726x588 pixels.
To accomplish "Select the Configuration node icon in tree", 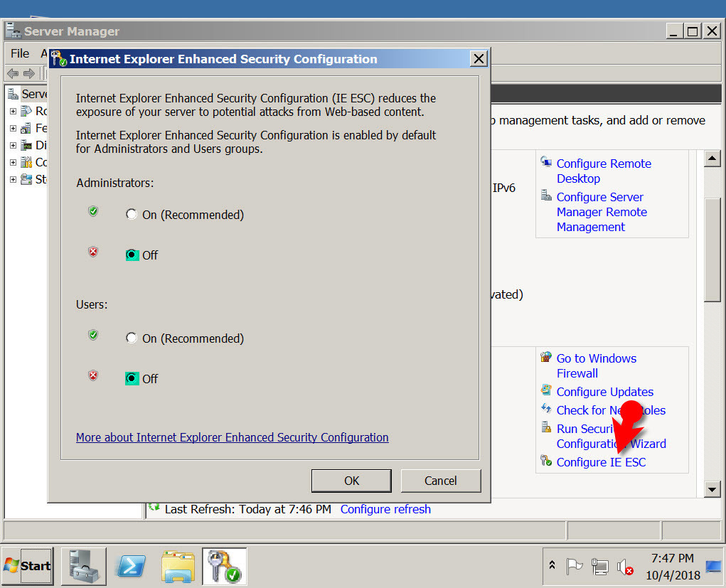I will click(26, 163).
